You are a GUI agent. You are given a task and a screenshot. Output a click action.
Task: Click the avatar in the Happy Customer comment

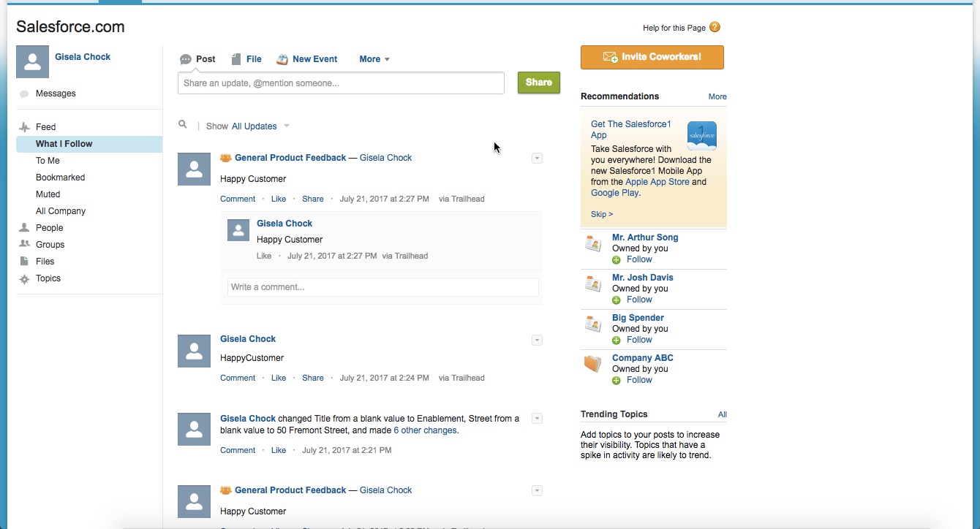(238, 229)
